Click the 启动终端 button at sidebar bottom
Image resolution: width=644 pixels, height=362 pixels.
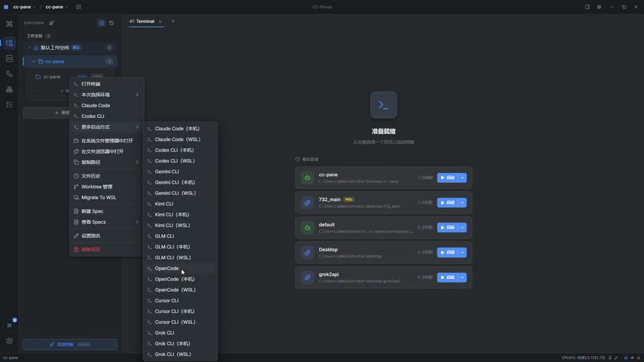tap(70, 345)
